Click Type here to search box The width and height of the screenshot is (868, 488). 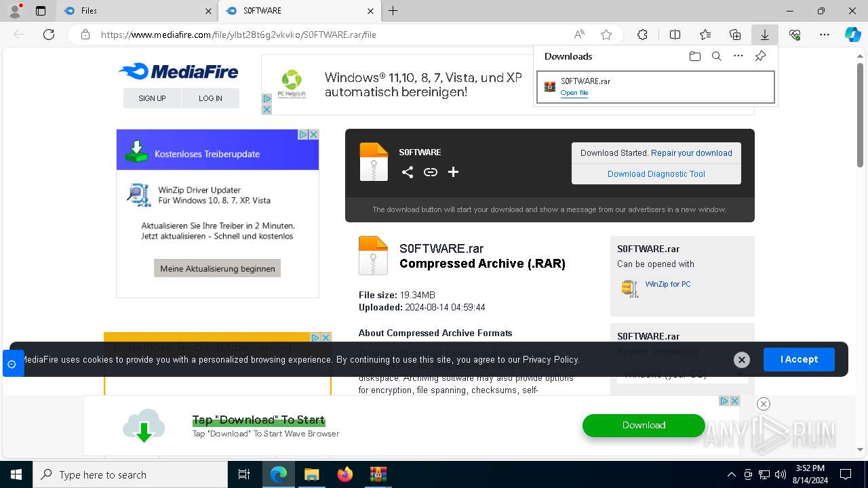point(130,474)
